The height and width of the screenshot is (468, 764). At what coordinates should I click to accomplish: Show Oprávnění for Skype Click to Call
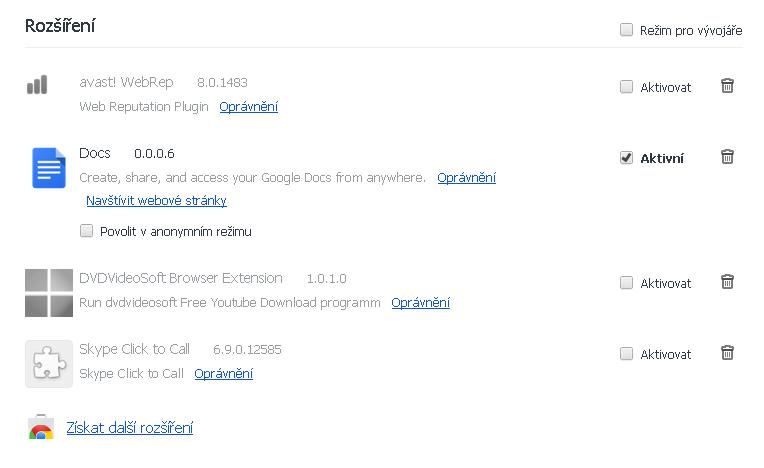click(x=223, y=374)
